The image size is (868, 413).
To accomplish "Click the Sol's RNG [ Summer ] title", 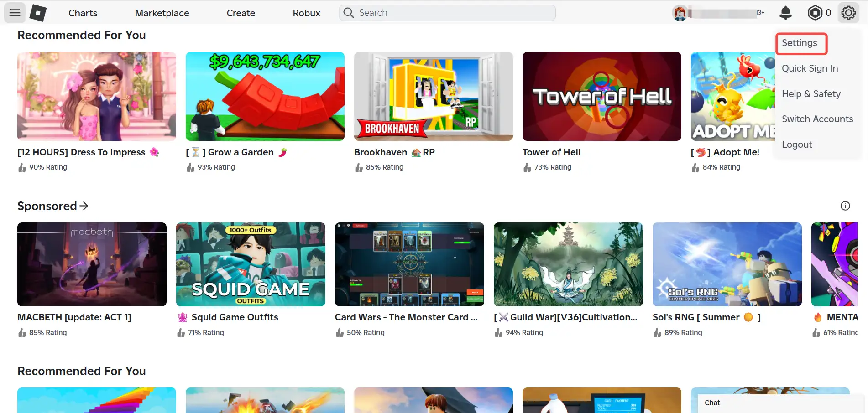I will 706,317.
